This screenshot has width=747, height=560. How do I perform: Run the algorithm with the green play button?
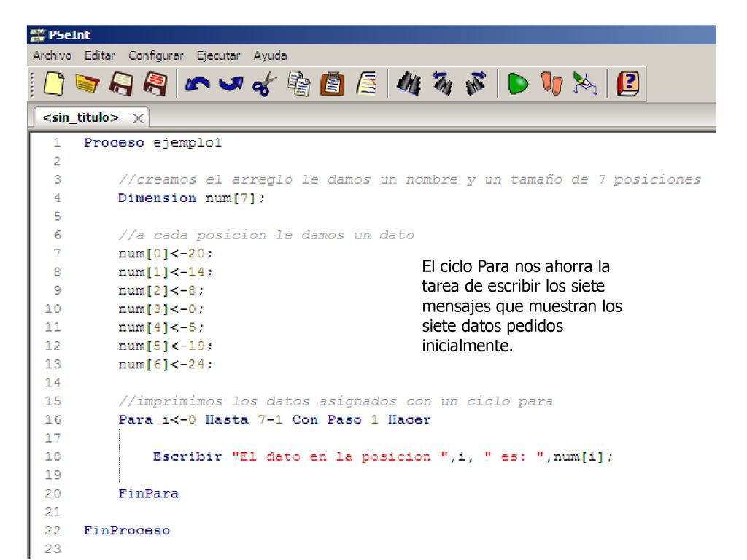coord(518,85)
